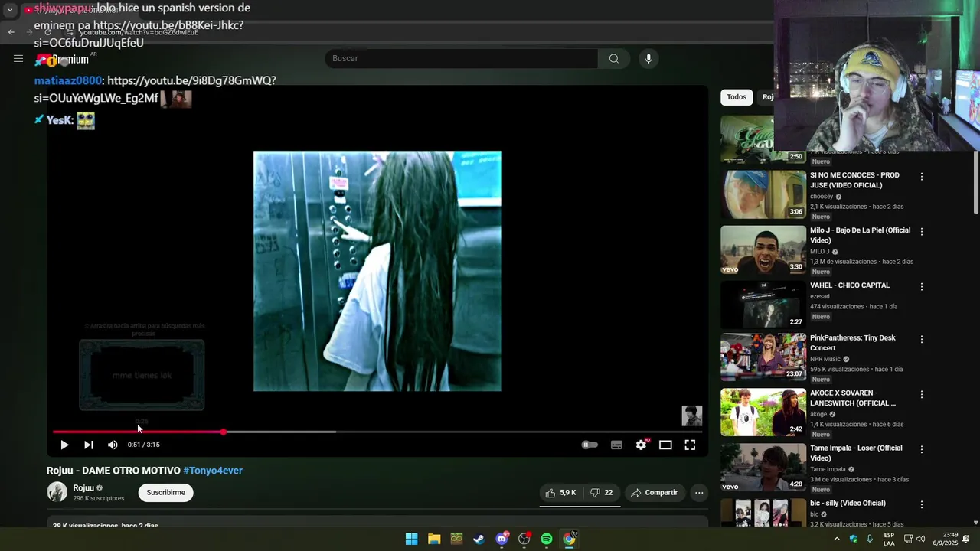Screen dimensions: 980x551
Task: Like the video with 5,9 K
Action: tap(560, 493)
